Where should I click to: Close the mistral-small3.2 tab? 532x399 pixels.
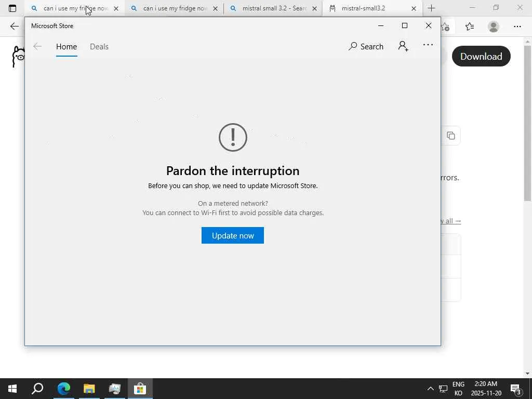click(x=414, y=9)
